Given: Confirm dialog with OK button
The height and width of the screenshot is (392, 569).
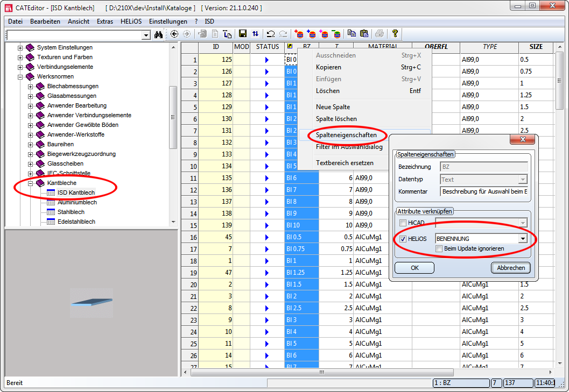Looking at the screenshot, I should [x=415, y=268].
